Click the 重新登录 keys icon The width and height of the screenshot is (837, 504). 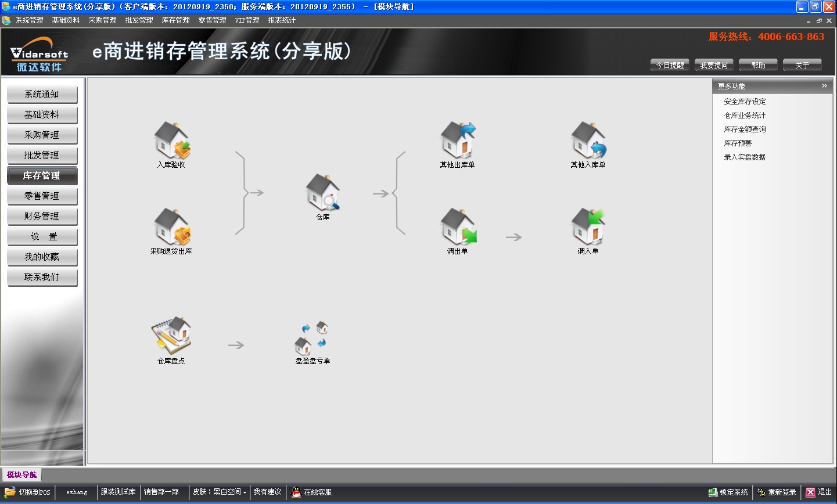click(761, 492)
